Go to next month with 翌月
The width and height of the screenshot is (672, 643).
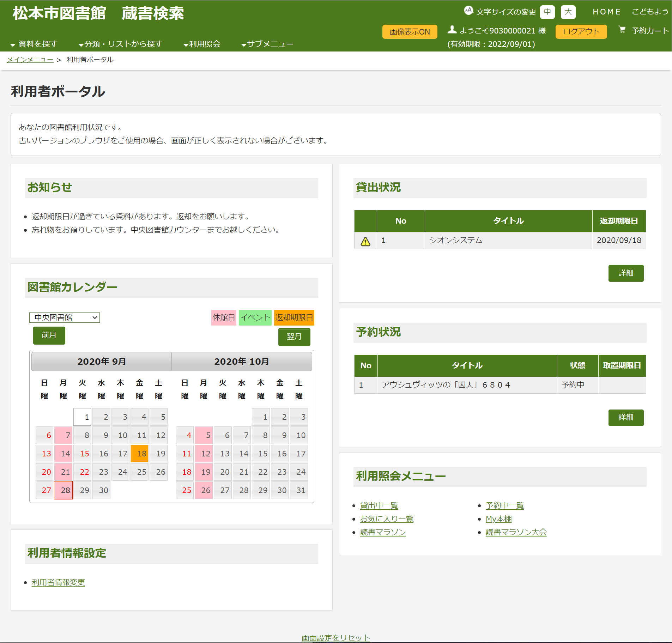294,337
